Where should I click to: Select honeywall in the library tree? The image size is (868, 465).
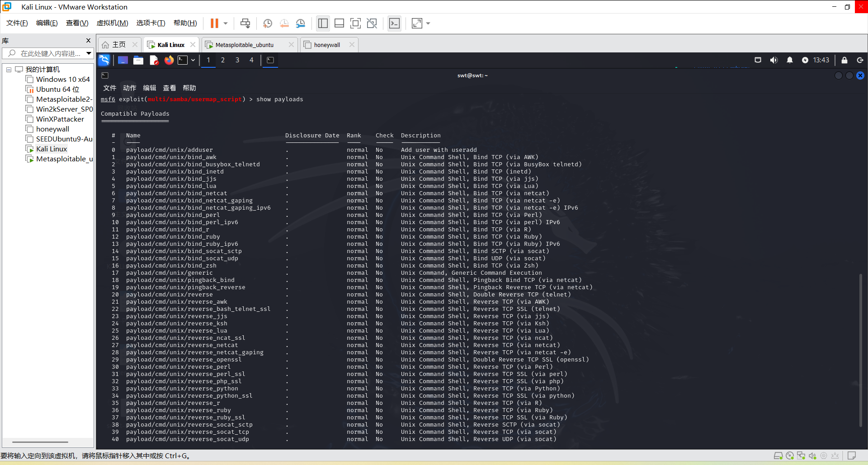coord(53,129)
